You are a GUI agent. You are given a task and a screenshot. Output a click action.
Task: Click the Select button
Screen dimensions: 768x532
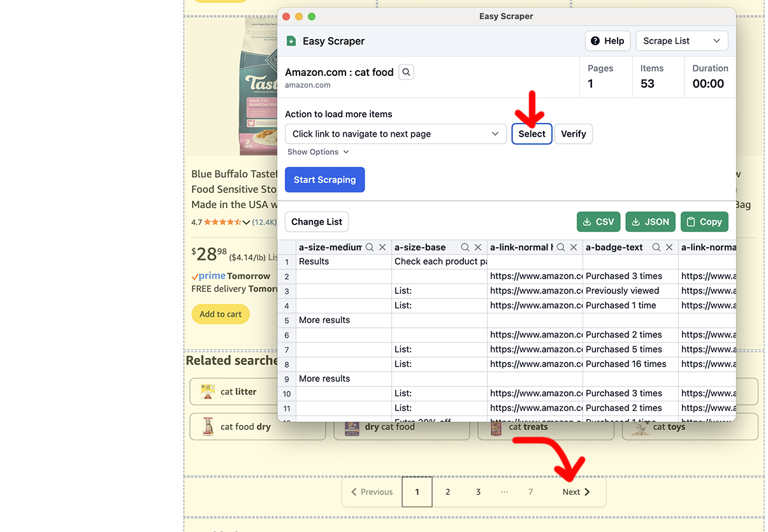[532, 134]
